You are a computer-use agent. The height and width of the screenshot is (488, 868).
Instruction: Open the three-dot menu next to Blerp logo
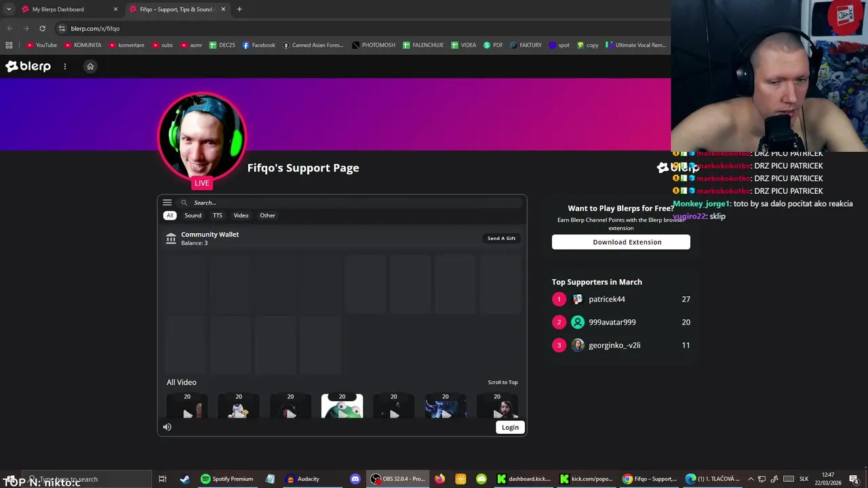(65, 66)
